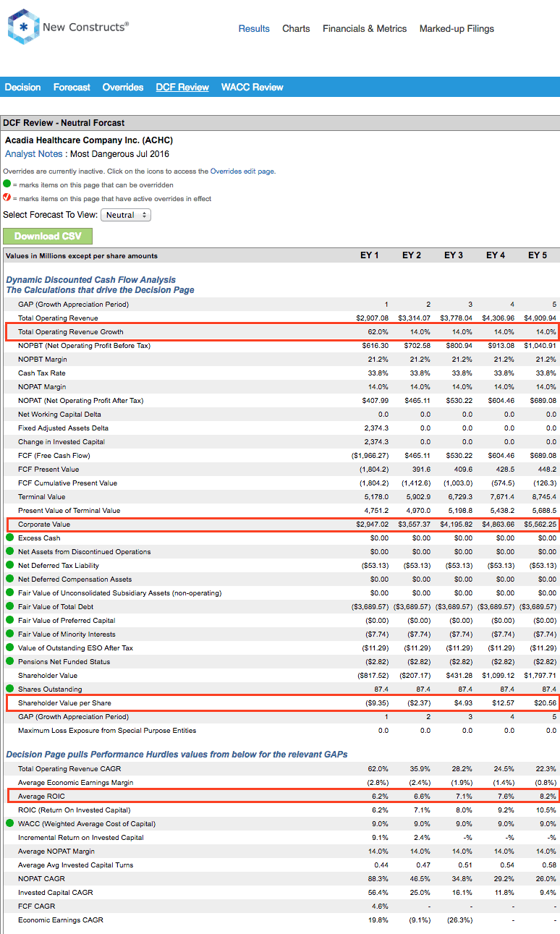The width and height of the screenshot is (560, 934).
Task: Click the green override dot beside Excess Cash
Action: (10, 538)
